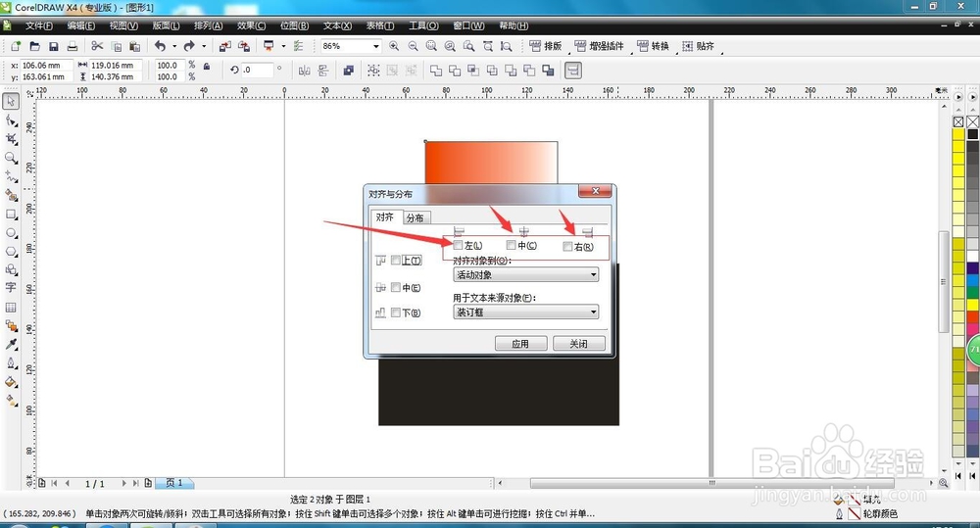
Task: Select the Pick tool in toolbox
Action: pos(11,101)
